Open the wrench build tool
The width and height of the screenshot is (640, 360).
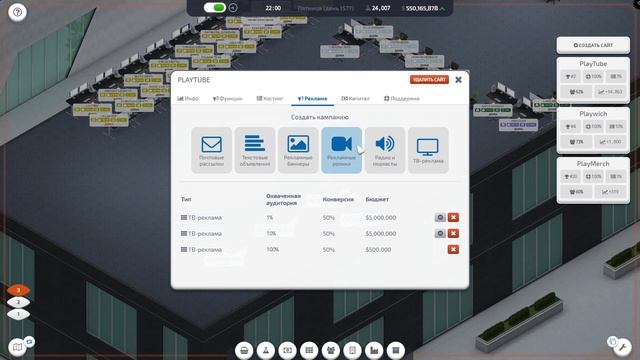[x=622, y=348]
